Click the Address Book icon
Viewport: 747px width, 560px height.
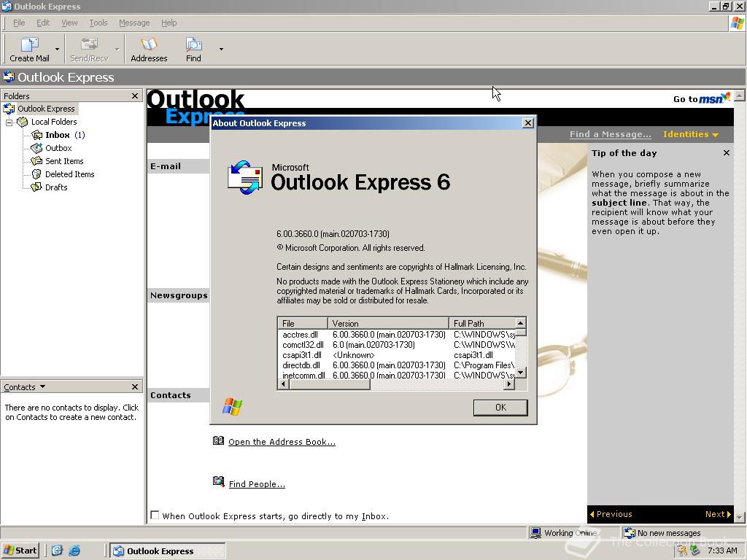tap(218, 440)
